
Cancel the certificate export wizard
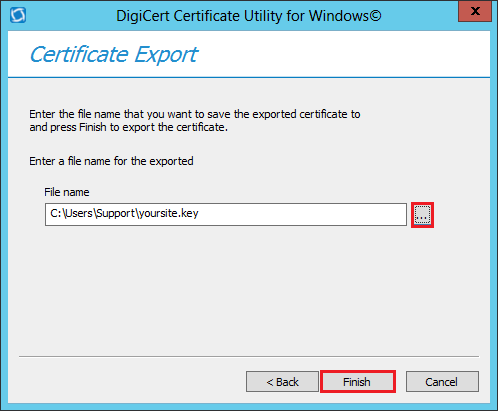[442, 382]
